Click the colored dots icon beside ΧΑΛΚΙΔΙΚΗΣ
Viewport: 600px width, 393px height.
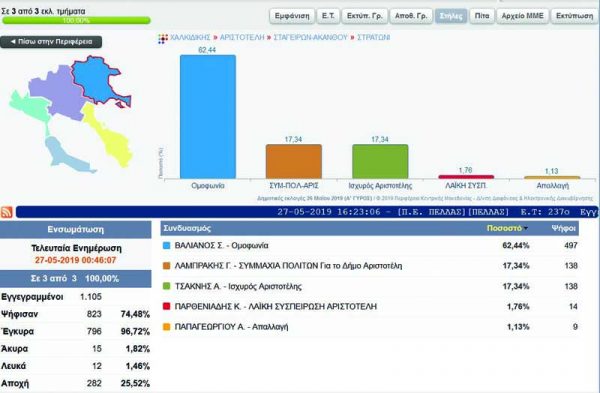click(163, 38)
